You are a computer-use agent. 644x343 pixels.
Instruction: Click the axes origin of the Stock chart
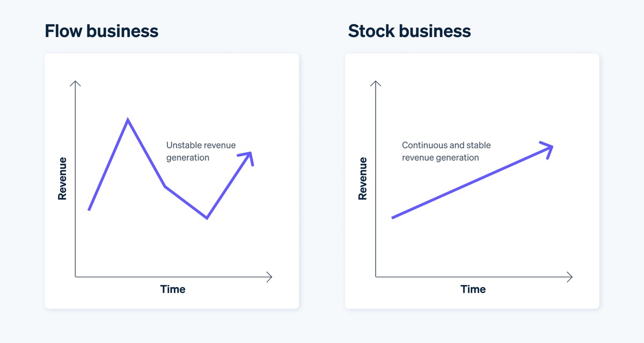376,277
